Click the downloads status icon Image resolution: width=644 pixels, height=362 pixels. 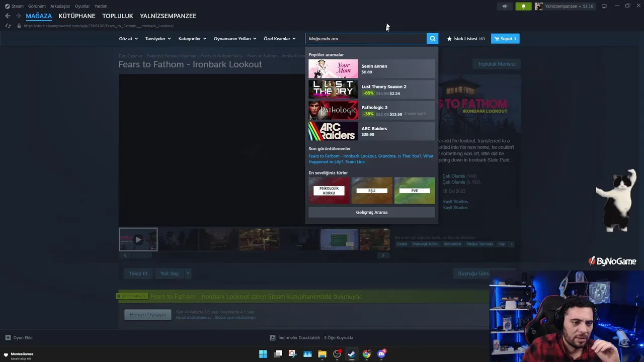pyautogui.click(x=273, y=338)
